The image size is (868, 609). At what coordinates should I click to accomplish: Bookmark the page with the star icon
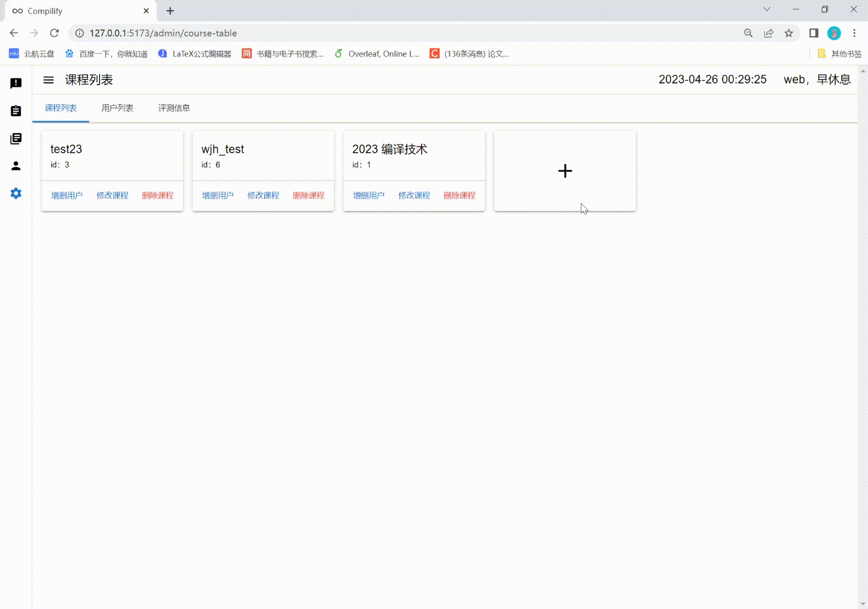(789, 33)
